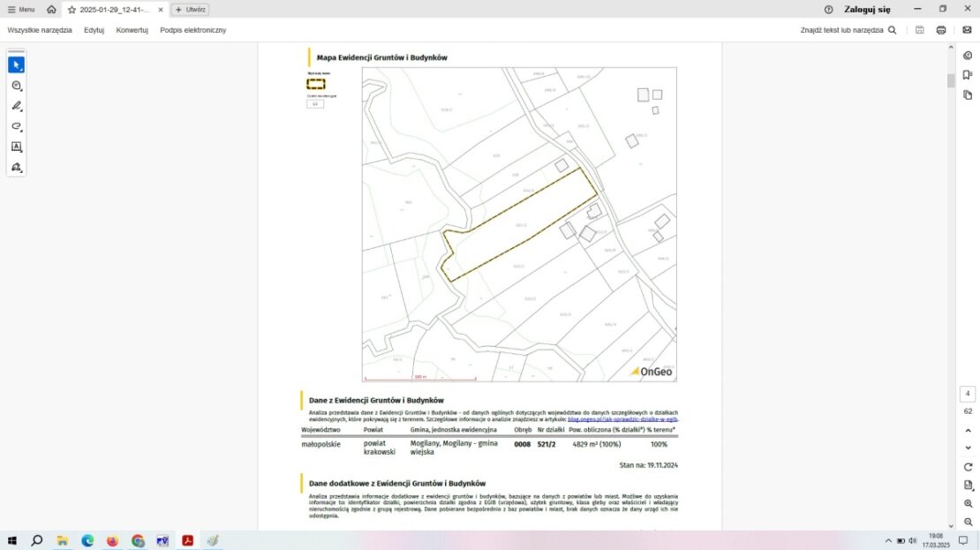This screenshot has width=980, height=550.
Task: Show hidden system tray icons
Action: click(888, 540)
